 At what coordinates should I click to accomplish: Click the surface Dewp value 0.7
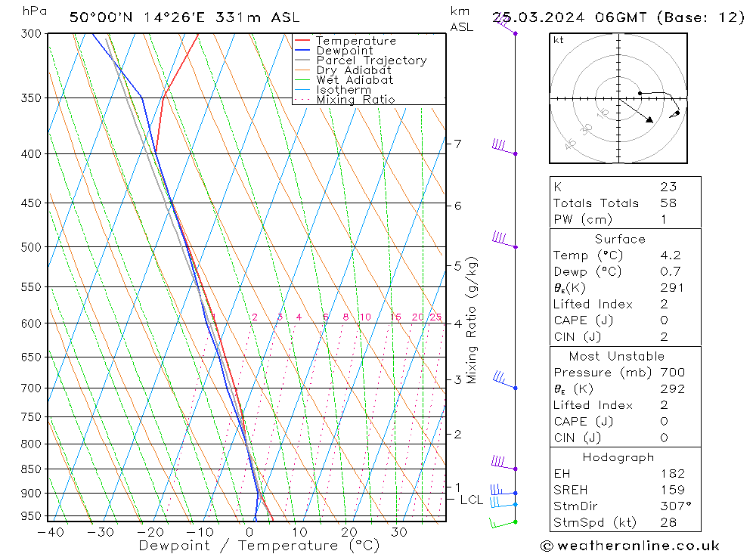(x=670, y=271)
